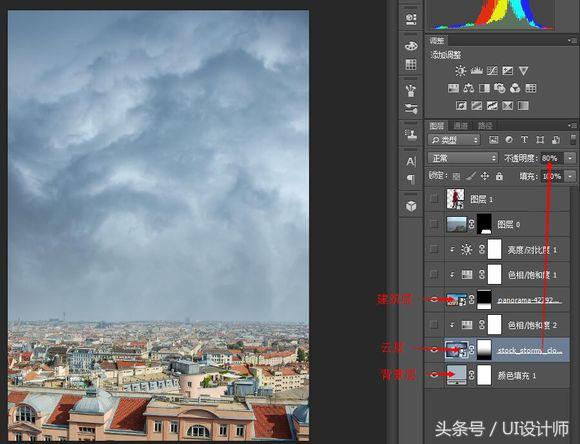The image size is (580, 444).
Task: Select the 图层 1 layer thumbnail
Action: click(x=456, y=199)
